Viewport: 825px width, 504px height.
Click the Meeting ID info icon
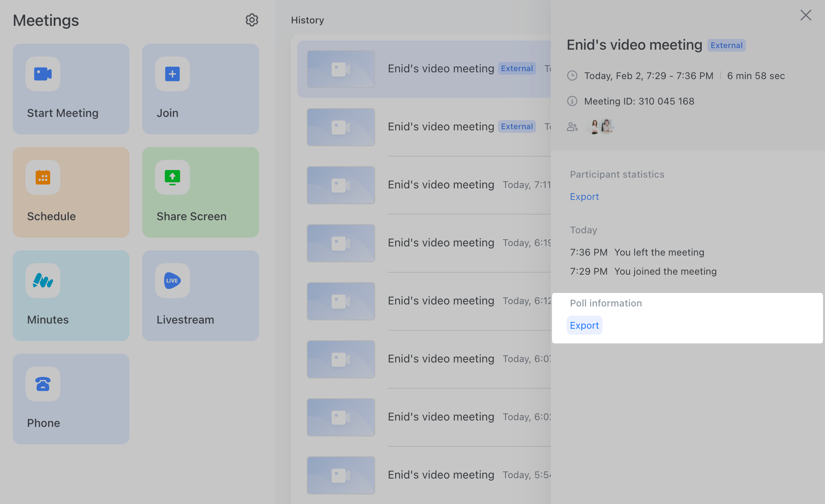click(x=572, y=101)
